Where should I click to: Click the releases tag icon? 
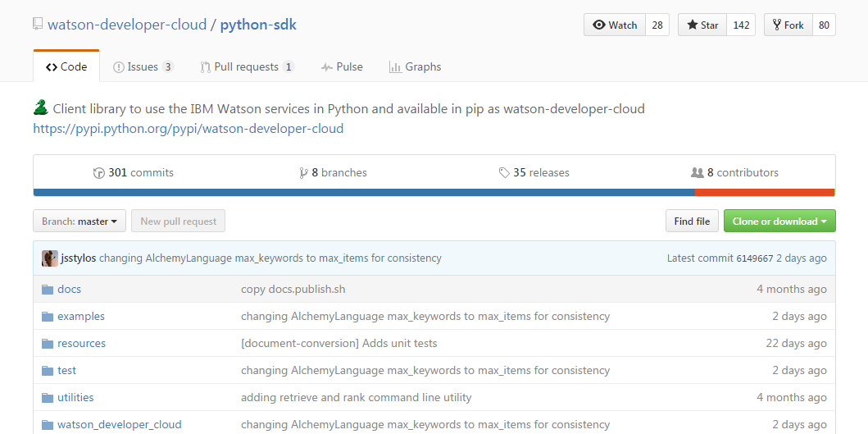(x=504, y=173)
